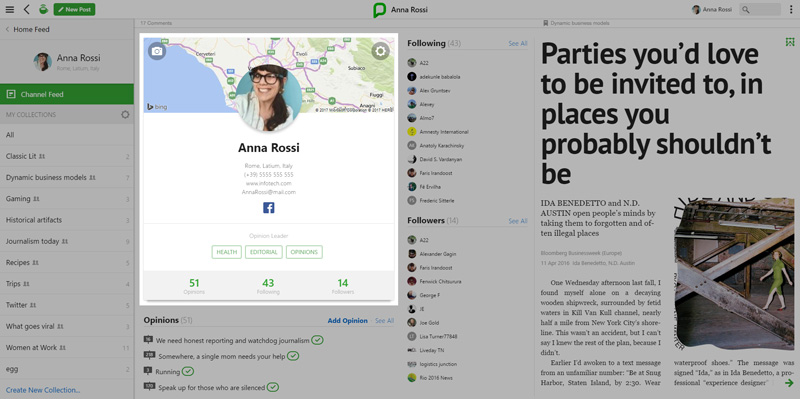Toggle checkmark on honest reporting opinion
The height and width of the screenshot is (399, 800).
(x=317, y=340)
